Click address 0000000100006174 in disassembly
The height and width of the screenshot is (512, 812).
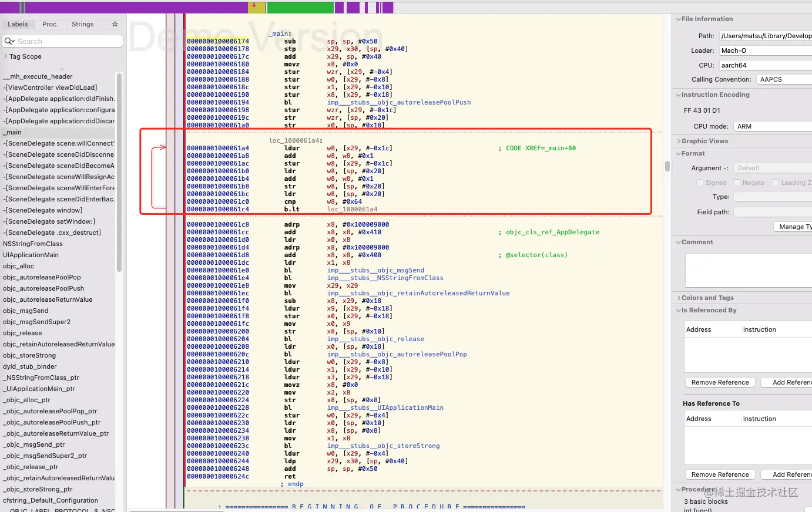click(x=218, y=41)
